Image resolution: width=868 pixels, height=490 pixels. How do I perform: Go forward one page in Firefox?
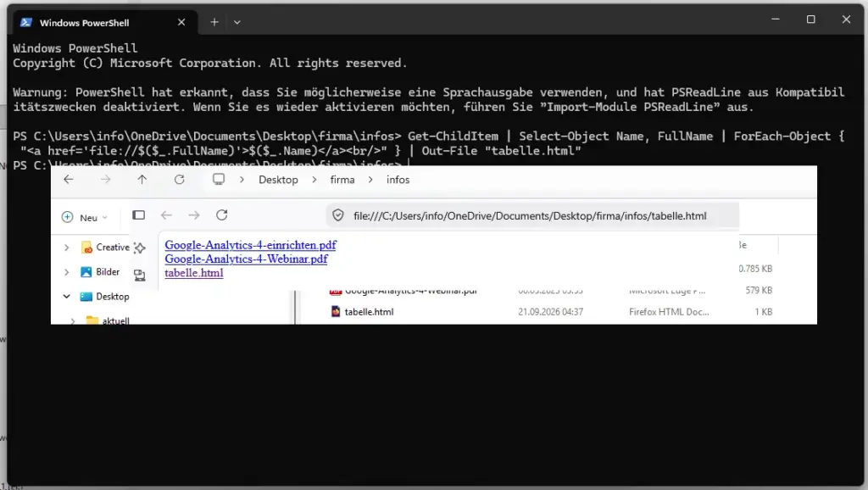(194, 215)
